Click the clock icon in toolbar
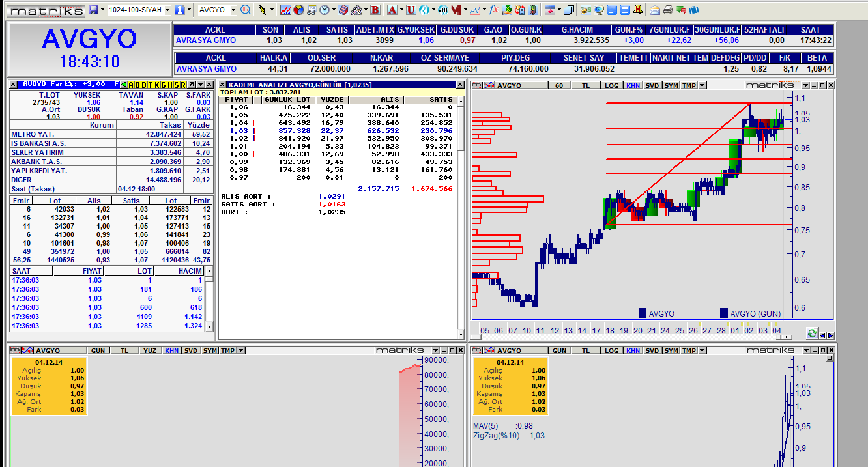Screen dimensions: 868x467 click(x=324, y=10)
